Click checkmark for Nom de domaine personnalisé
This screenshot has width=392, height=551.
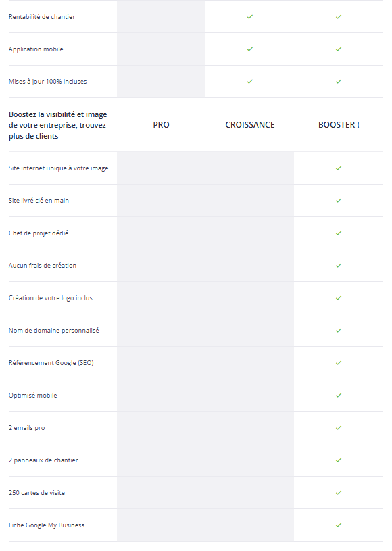(338, 331)
